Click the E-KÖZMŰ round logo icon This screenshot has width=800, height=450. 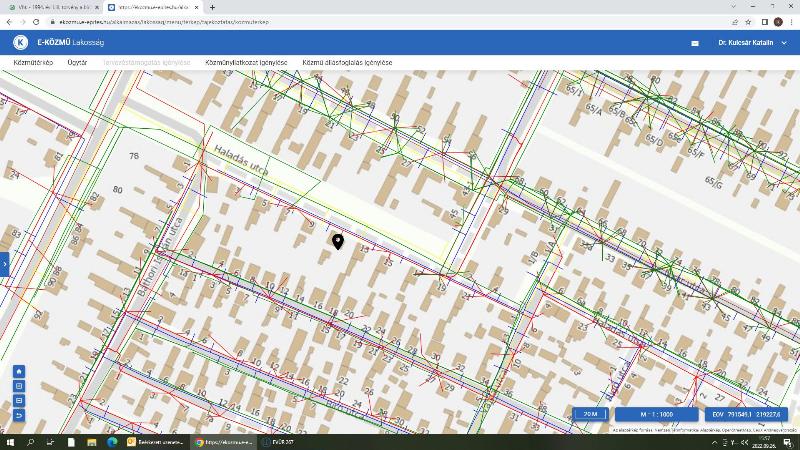point(20,42)
